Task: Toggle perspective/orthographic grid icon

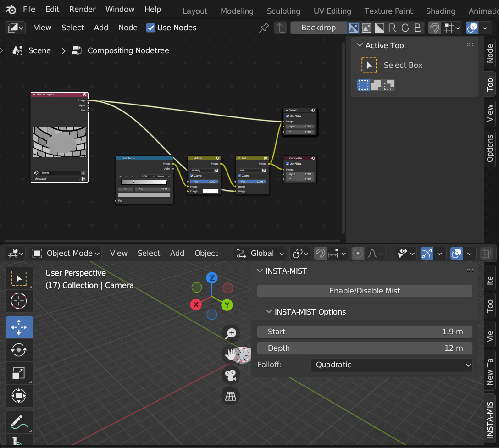Action: tap(231, 396)
